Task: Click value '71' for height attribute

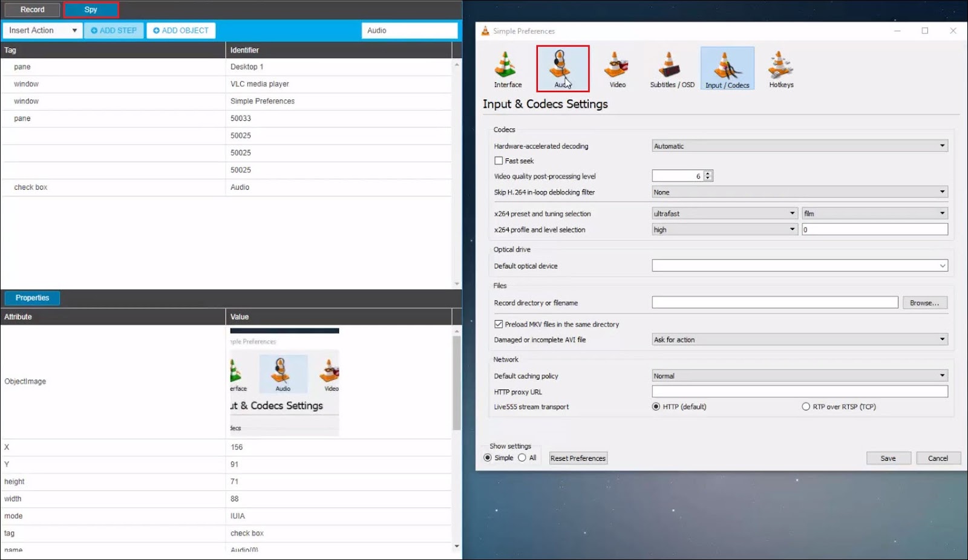Action: 235,482
